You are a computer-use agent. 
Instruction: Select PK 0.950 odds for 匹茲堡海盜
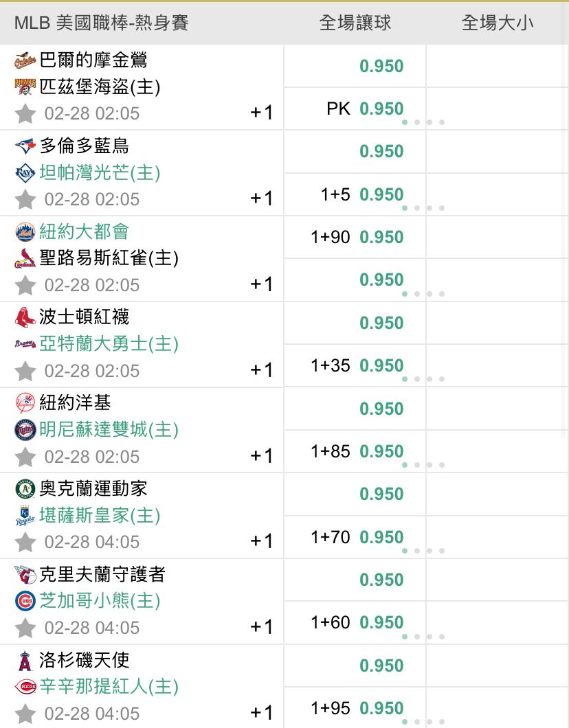381,109
